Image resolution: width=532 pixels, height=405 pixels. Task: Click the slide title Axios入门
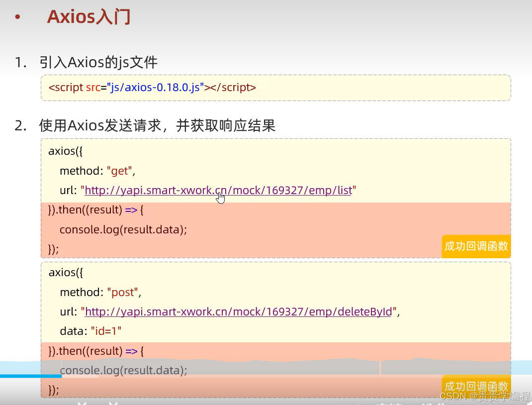(89, 16)
